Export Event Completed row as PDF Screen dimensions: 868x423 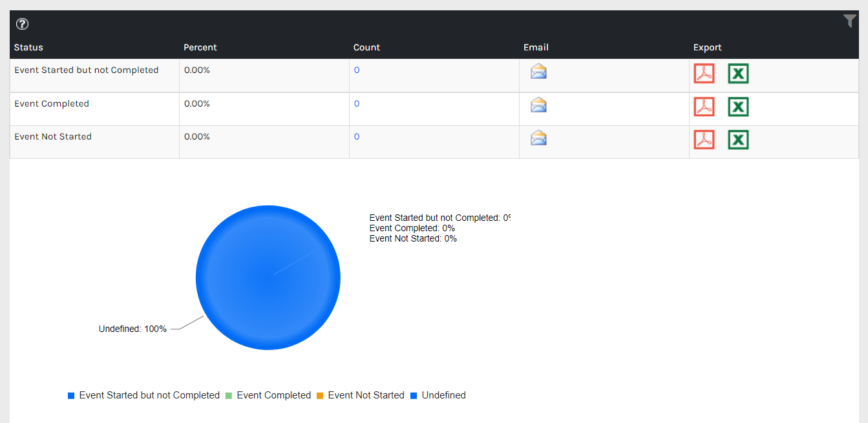click(704, 107)
